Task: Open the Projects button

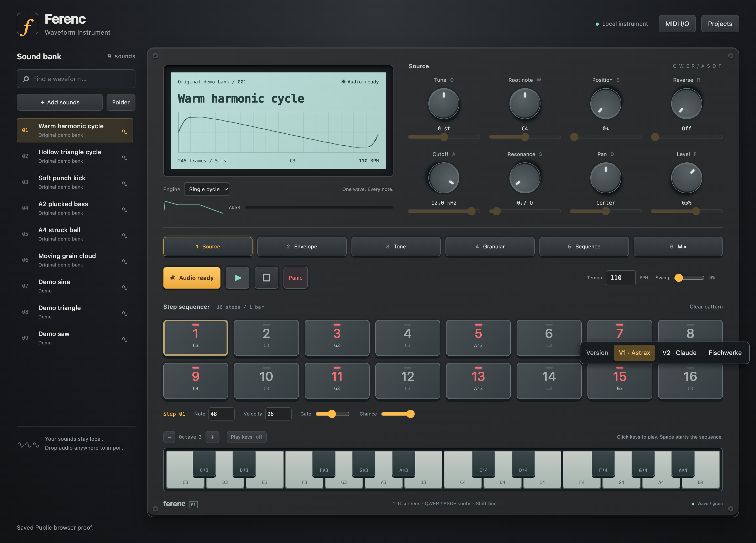Action: click(x=720, y=24)
